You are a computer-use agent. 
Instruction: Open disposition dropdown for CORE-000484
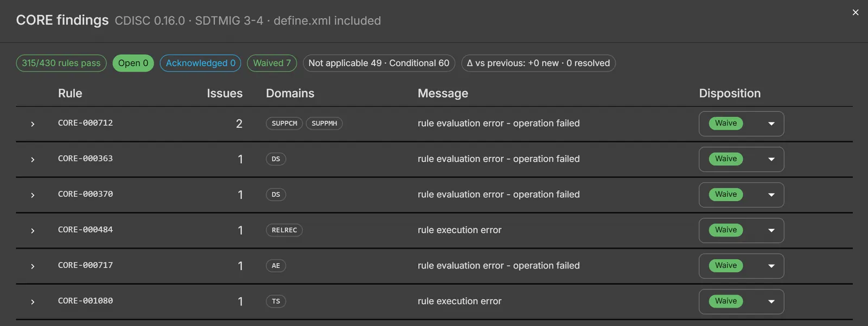click(x=741, y=231)
